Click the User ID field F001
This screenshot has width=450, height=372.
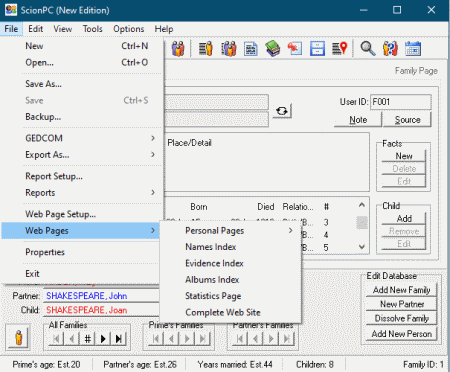click(401, 102)
